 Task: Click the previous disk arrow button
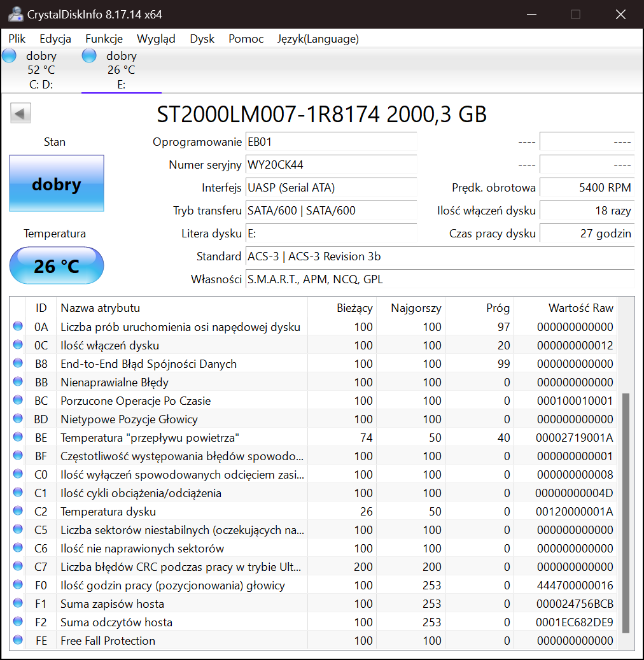pyautogui.click(x=20, y=113)
